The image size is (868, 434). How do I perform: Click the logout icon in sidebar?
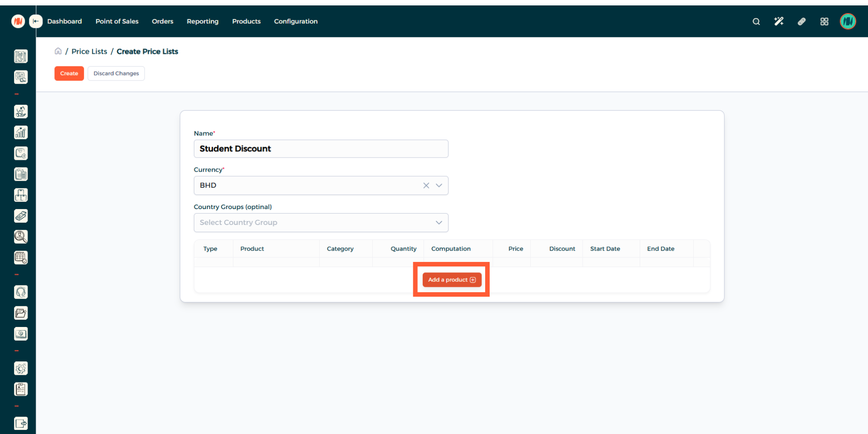point(21,423)
